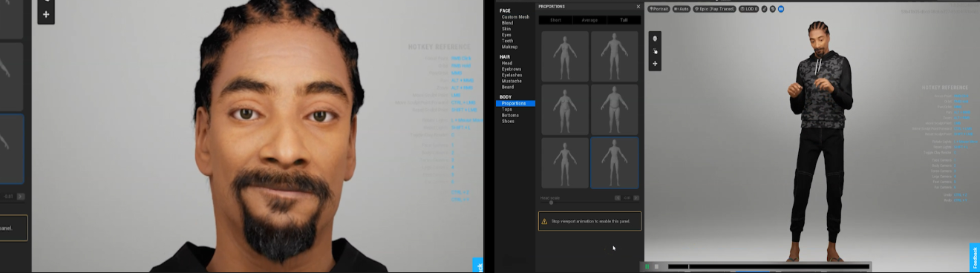980x273 pixels.
Task: Open the Makeup section
Action: pos(509,47)
